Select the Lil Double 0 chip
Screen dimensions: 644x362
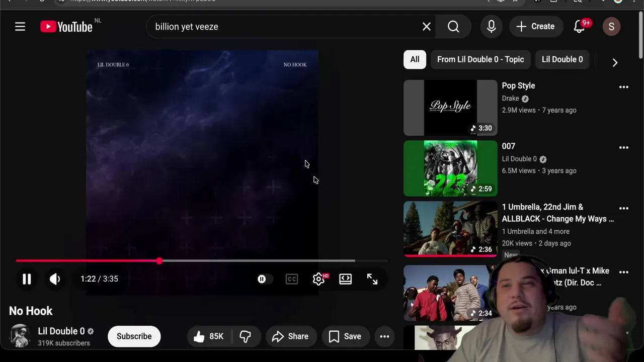pyautogui.click(x=562, y=59)
